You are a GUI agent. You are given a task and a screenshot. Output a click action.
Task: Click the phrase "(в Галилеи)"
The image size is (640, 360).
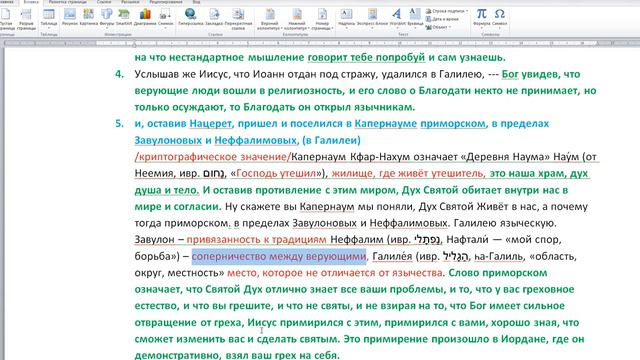[x=331, y=140]
